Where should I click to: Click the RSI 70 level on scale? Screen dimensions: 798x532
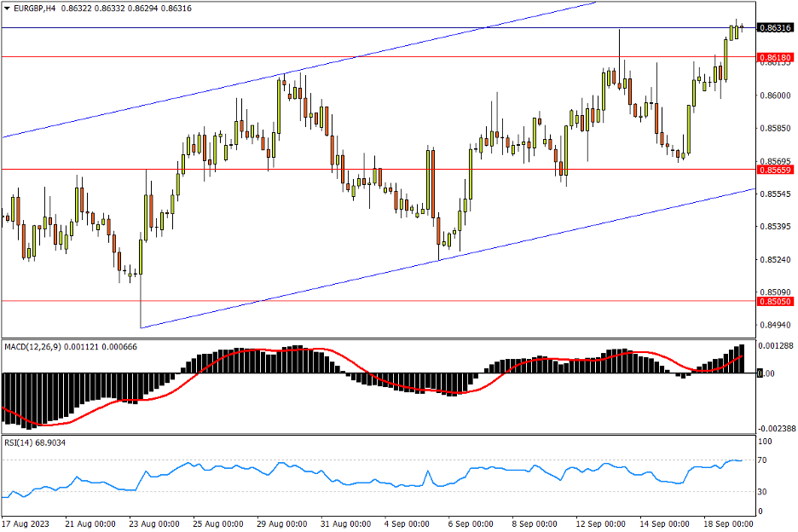[x=765, y=460]
